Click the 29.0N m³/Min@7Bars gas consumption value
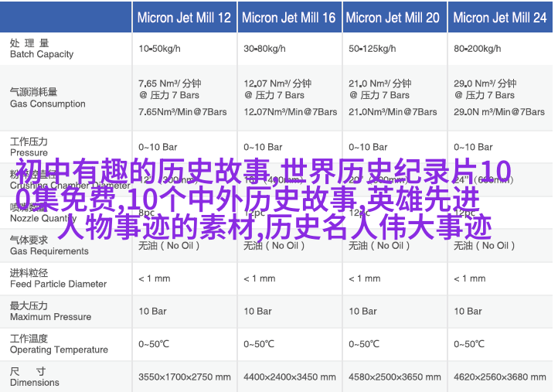The image size is (558, 392). coord(499,112)
